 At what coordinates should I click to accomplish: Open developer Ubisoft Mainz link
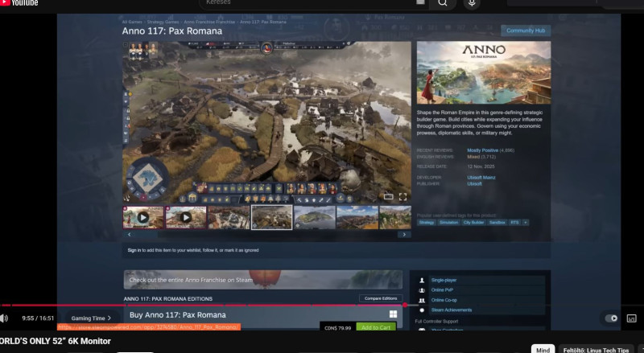point(481,178)
